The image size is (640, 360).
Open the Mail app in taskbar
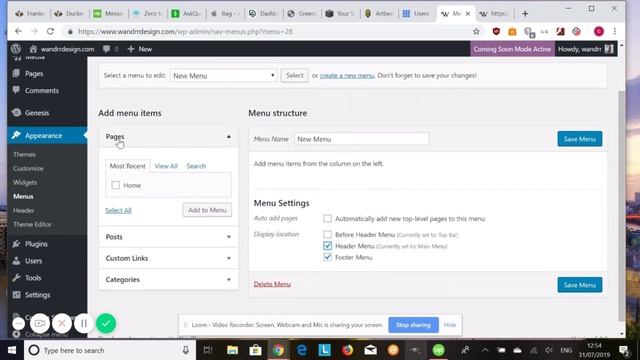pos(370,350)
